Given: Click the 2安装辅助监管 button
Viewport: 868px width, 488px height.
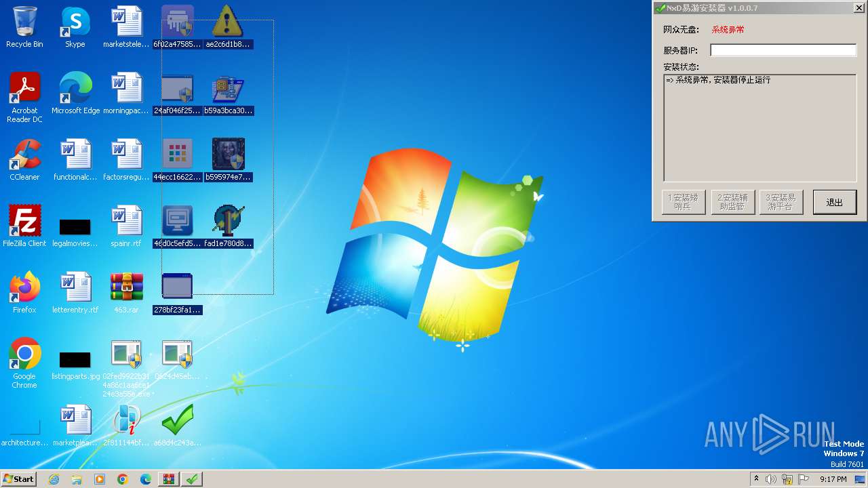Looking at the screenshot, I should point(732,202).
